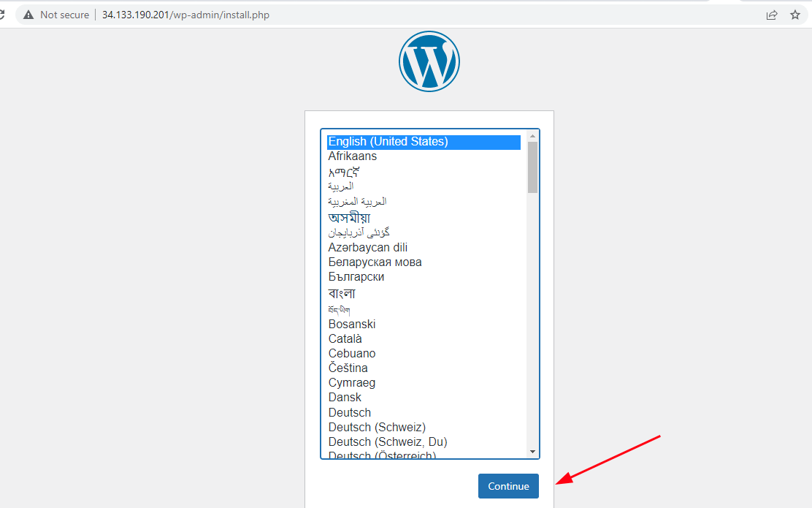Click the browser reload icon
812x508 pixels.
[x=2, y=15]
